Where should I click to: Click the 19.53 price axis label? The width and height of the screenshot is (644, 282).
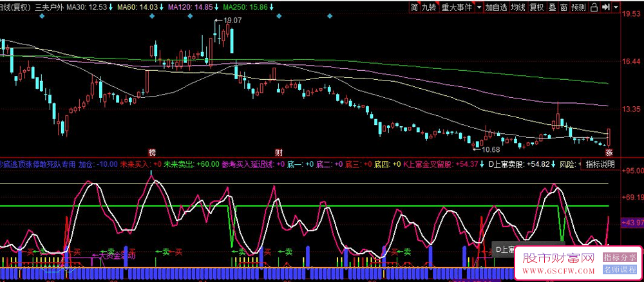632,14
